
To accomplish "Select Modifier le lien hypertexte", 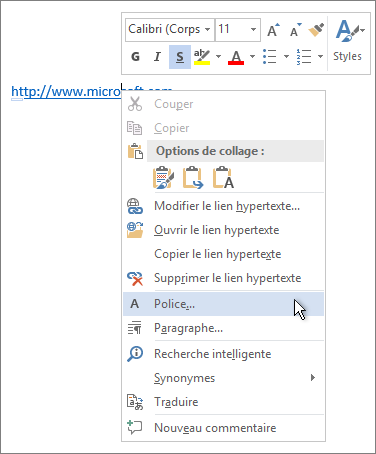I will pyautogui.click(x=223, y=206).
